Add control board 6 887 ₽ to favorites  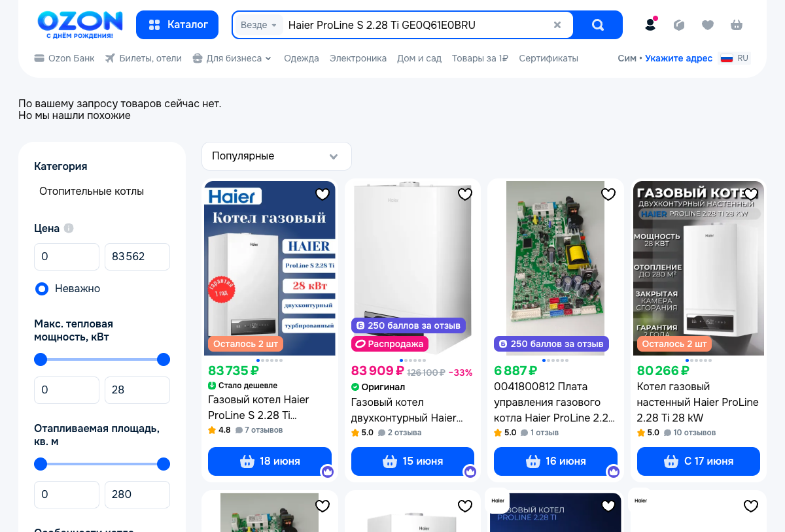tap(608, 194)
